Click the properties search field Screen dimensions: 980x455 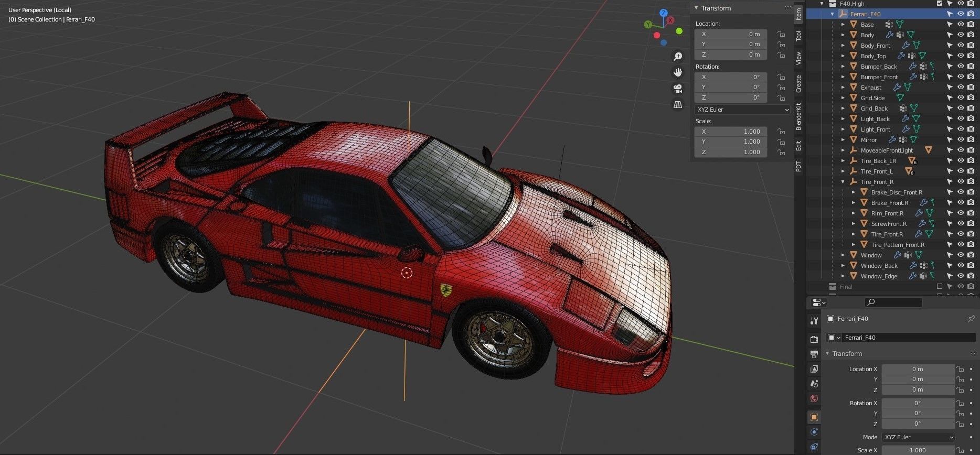tap(893, 302)
